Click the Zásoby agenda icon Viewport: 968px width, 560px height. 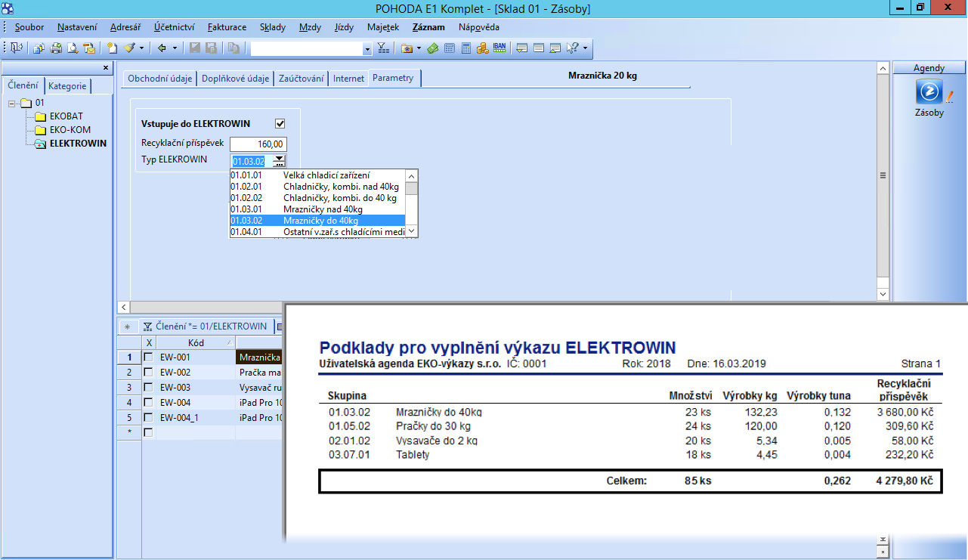click(929, 91)
